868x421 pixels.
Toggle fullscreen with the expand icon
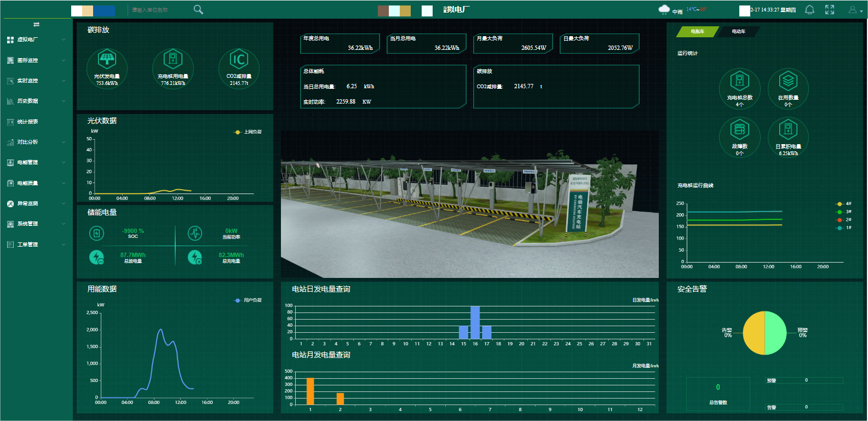[x=830, y=10]
